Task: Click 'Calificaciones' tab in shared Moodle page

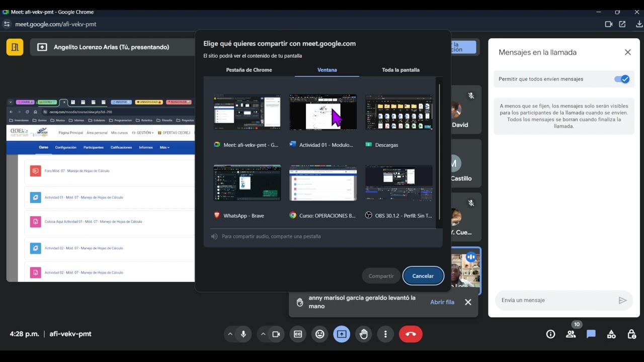Action: (x=121, y=147)
